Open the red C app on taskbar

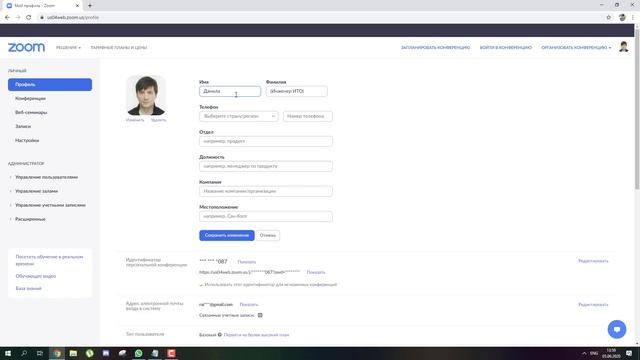[171, 353]
